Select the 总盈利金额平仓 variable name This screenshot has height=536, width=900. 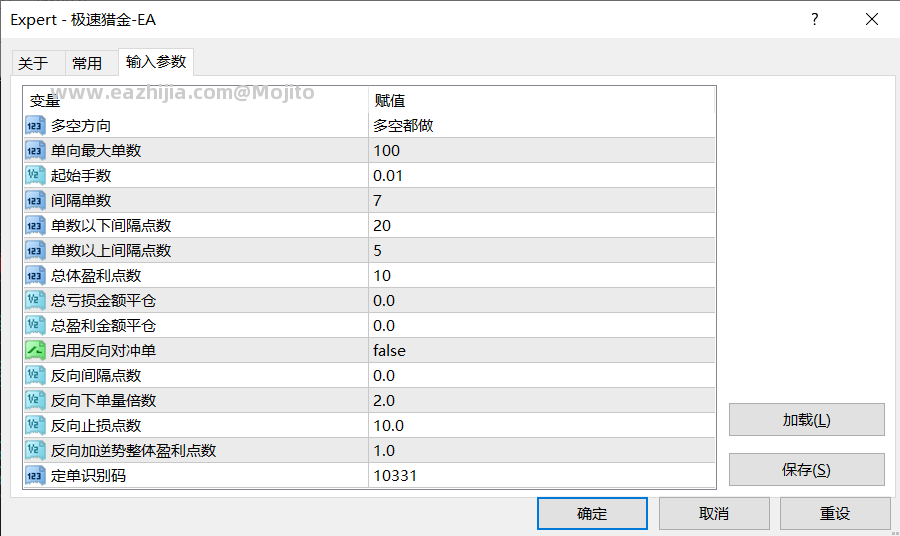103,325
